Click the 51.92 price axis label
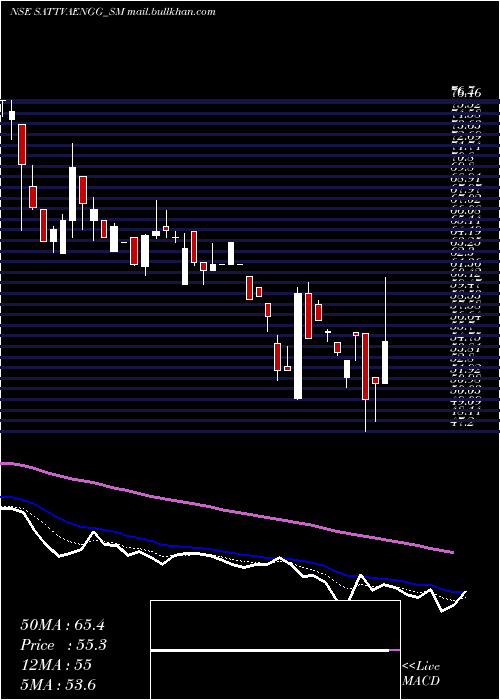 [x=466, y=370]
